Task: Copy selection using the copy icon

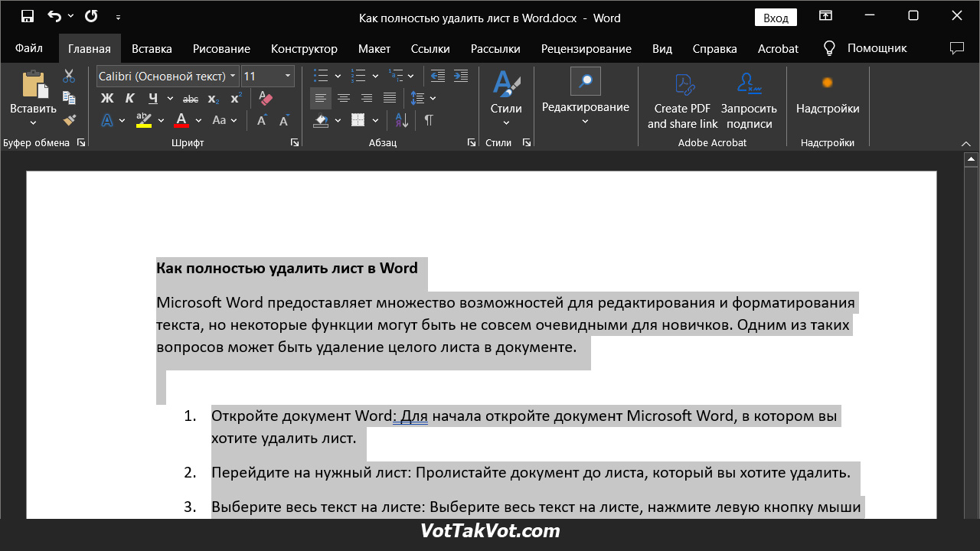Action: (x=69, y=98)
